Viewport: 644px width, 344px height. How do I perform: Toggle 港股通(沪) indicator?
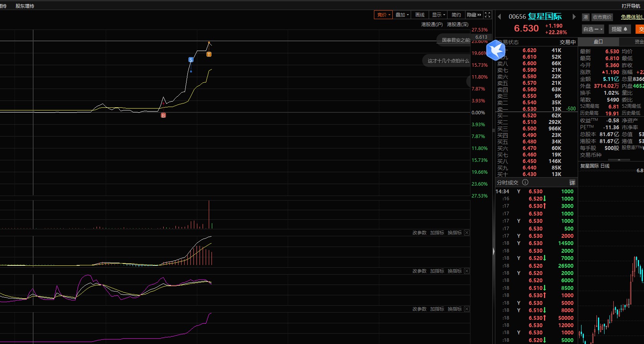pos(432,25)
